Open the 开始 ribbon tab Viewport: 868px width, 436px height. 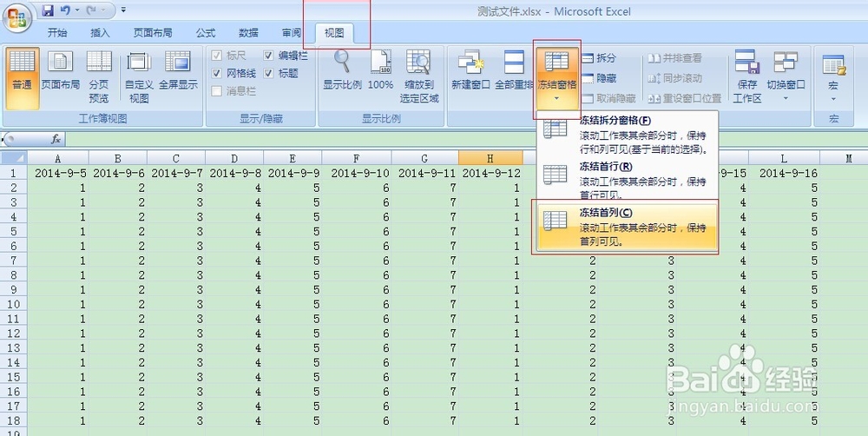tap(57, 33)
